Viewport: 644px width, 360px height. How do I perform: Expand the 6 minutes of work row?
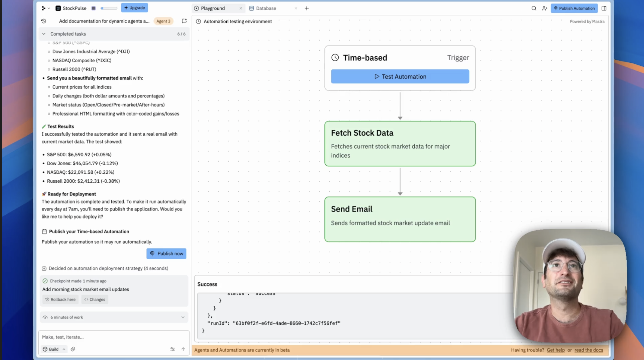pyautogui.click(x=183, y=317)
